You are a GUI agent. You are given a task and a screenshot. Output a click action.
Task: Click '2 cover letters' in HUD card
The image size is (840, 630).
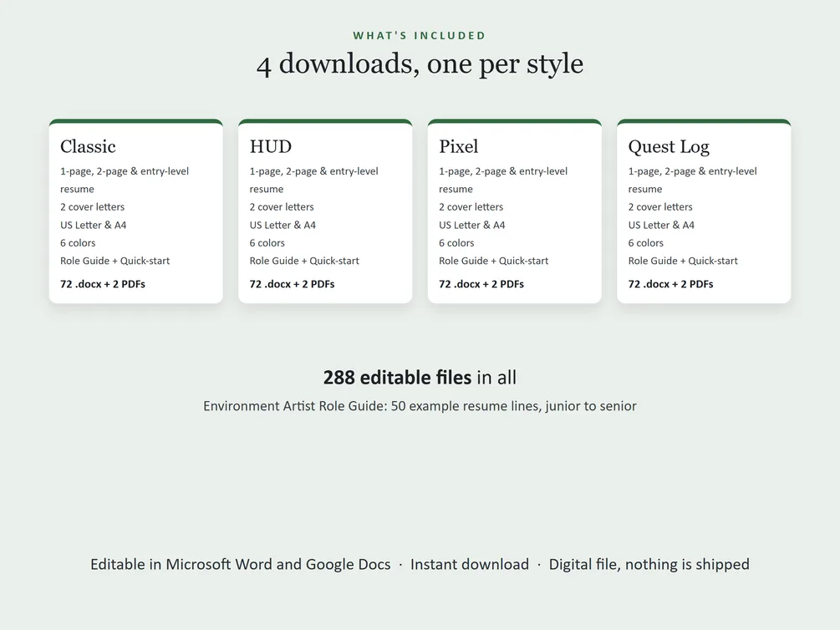coord(282,206)
